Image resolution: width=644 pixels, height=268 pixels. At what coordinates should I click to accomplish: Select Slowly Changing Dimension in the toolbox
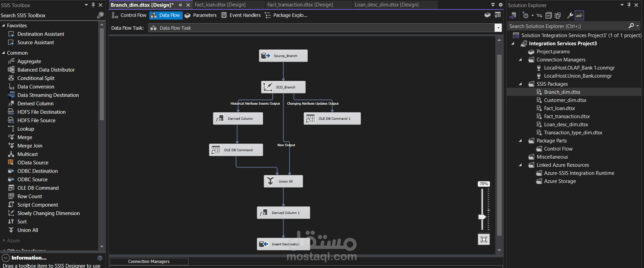pos(49,213)
